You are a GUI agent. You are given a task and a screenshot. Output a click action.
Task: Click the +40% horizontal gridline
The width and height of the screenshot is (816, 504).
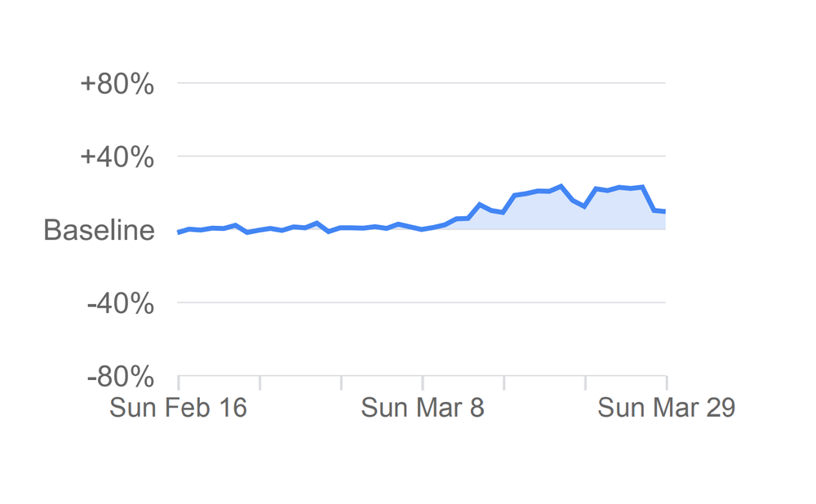[421, 156]
